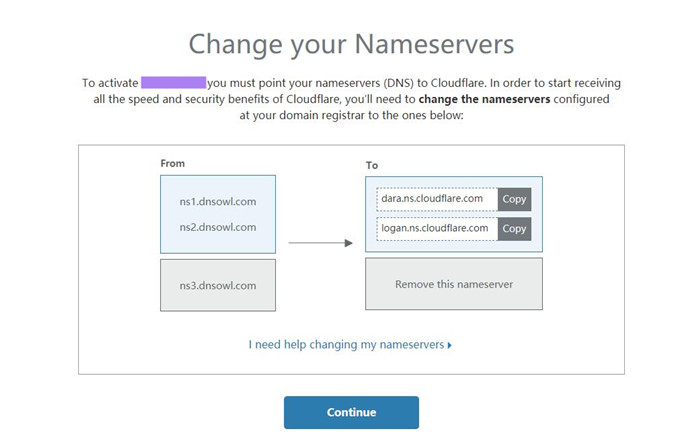
Task: Copy the logan.ns.cloudflare.com nameserver
Action: pyautogui.click(x=514, y=229)
